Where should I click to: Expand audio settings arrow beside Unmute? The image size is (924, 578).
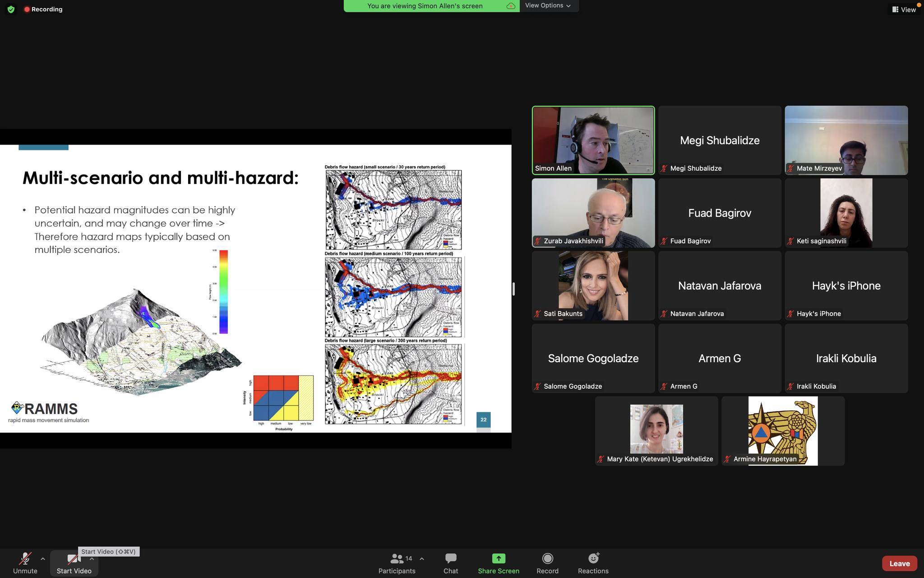click(43, 559)
